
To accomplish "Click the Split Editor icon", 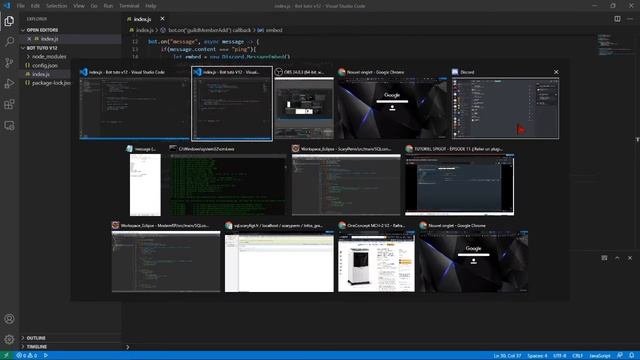I will point(617,19).
